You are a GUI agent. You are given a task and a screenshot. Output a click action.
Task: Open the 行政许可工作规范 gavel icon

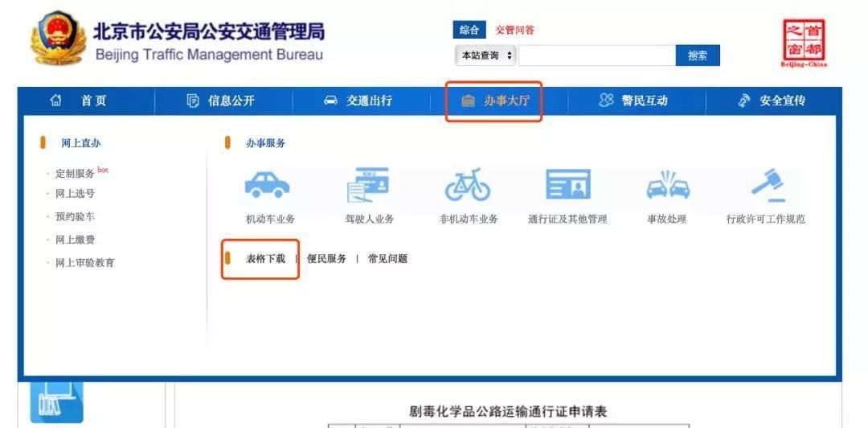pyautogui.click(x=769, y=184)
